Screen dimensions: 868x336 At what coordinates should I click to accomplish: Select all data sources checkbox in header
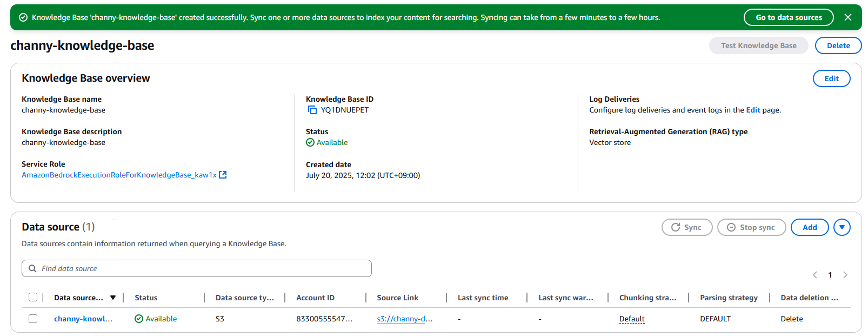33,297
